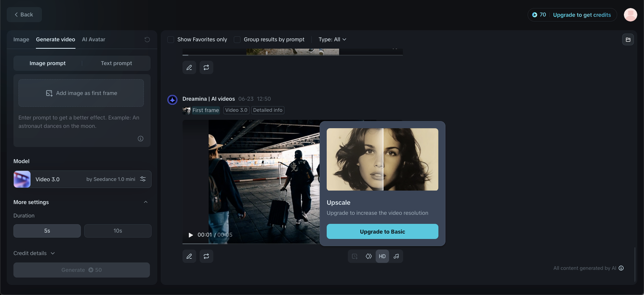Click the edit pencil icon on upper result
Viewport: 644px width, 295px height.
pyautogui.click(x=189, y=67)
